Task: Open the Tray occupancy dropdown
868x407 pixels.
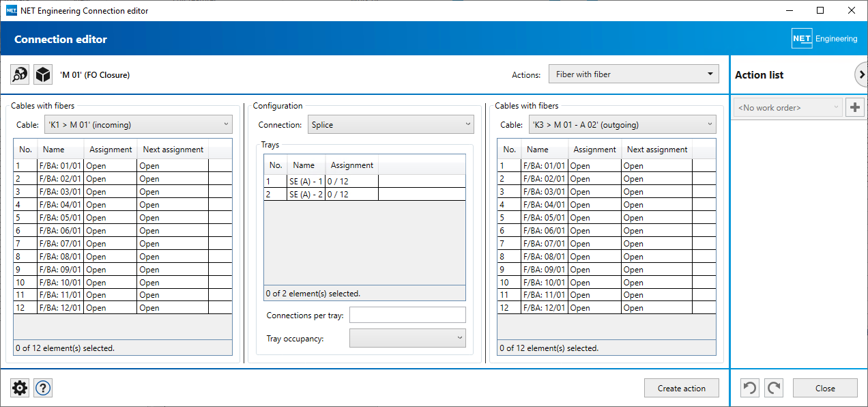Action: click(x=407, y=338)
